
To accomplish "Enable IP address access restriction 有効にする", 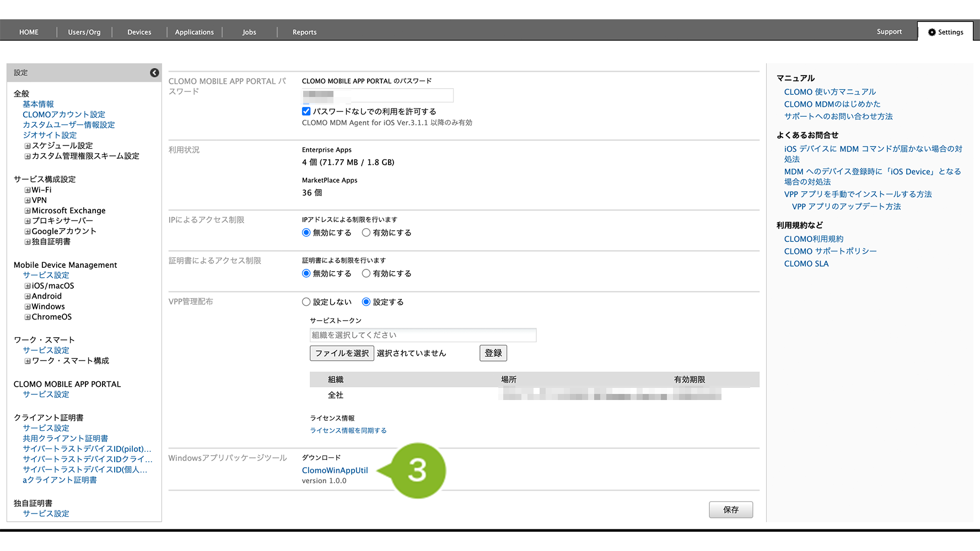I will (x=366, y=233).
